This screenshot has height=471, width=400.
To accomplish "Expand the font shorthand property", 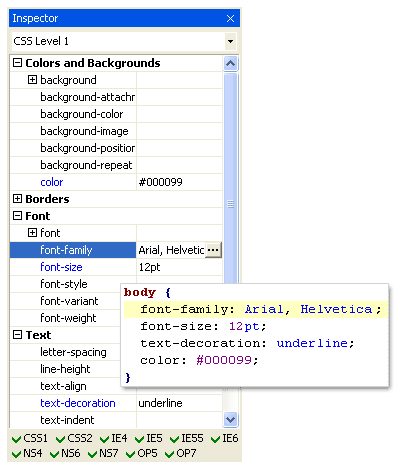I will pyautogui.click(x=32, y=233).
